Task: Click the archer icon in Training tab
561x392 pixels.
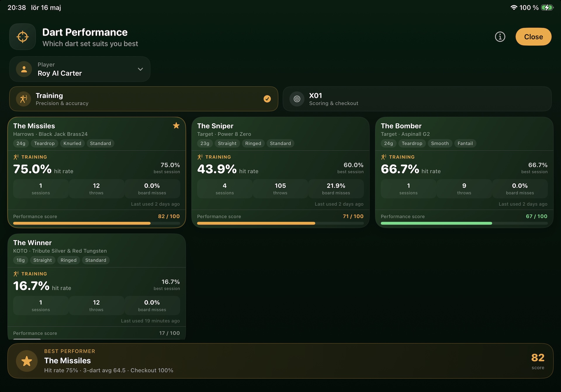Action: click(23, 99)
